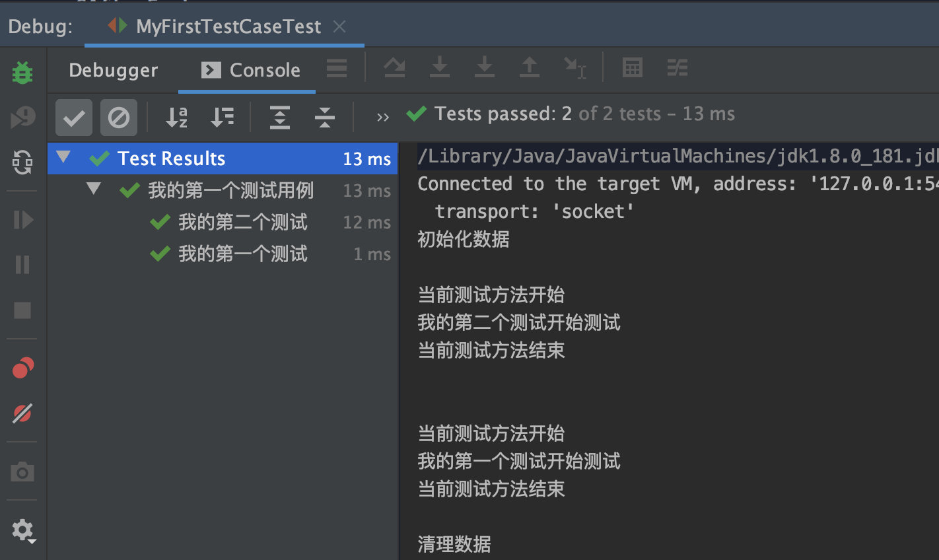Click the Pause Program icon
The height and width of the screenshot is (560, 939).
pos(22,265)
